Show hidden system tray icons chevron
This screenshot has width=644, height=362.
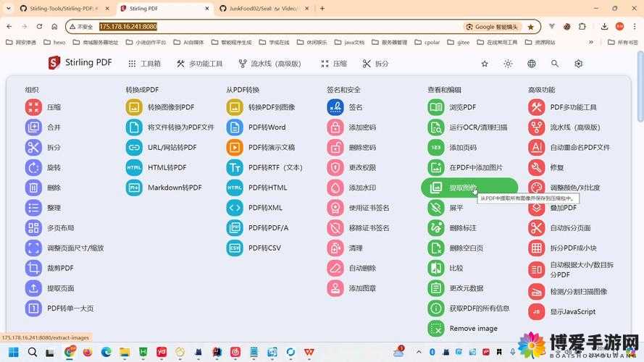[419, 352]
